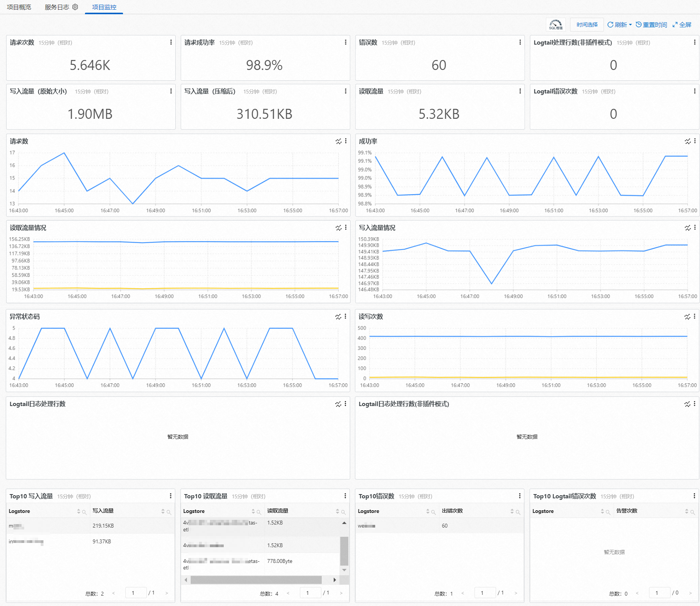
Task: Click the analysis icon on 读写次数 chart
Action: click(x=687, y=317)
